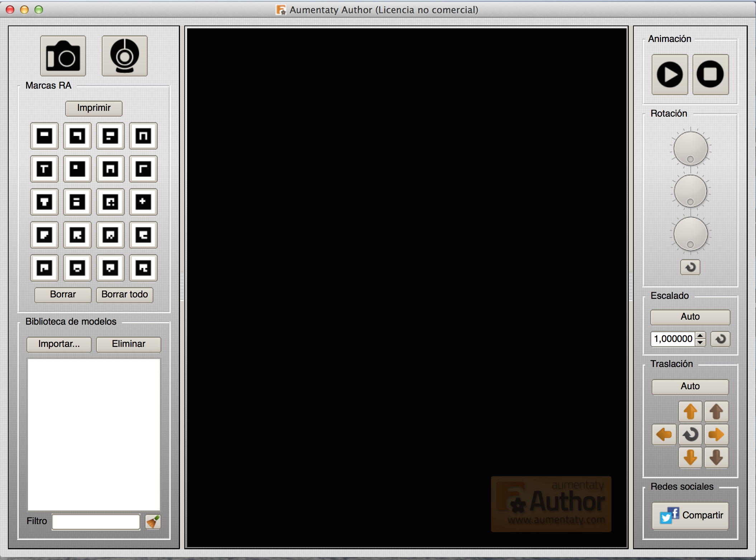Click the orange right translation arrow
The image size is (756, 560).
pyautogui.click(x=716, y=434)
